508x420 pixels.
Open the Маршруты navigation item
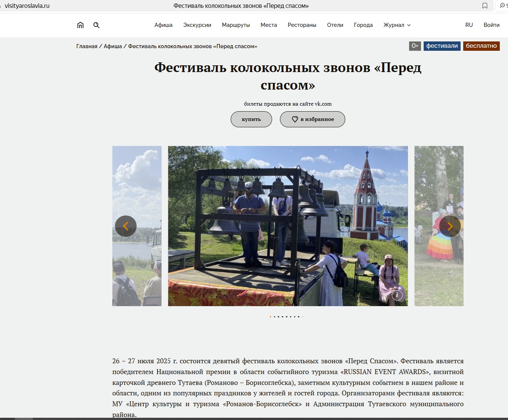click(x=236, y=25)
